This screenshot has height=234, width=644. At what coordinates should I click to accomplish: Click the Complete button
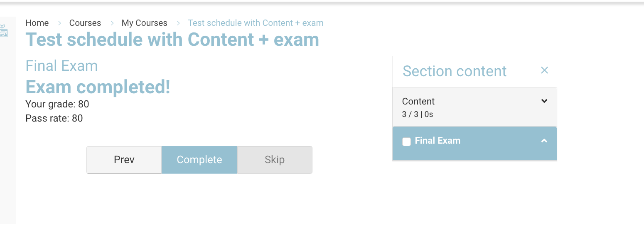pos(199,160)
